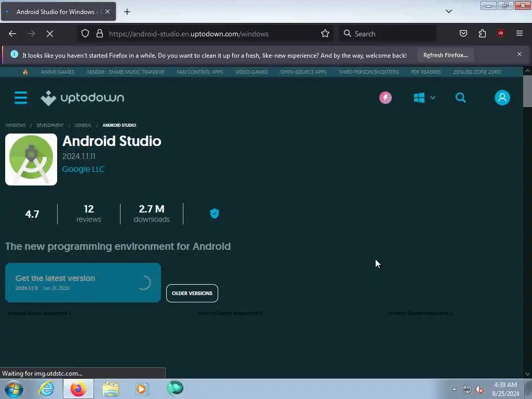Viewport: 532px width, 399px height.
Task: Go to the General breadcrumb
Action: tap(83, 125)
